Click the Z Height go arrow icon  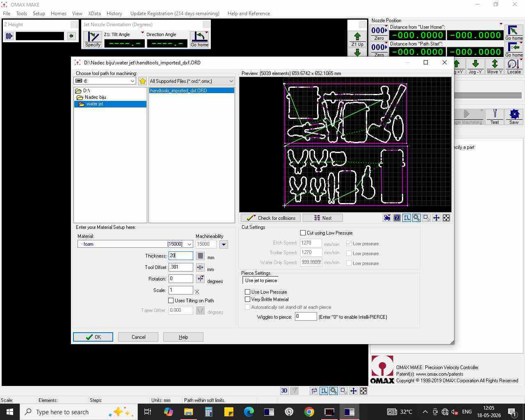pyautogui.click(x=71, y=36)
